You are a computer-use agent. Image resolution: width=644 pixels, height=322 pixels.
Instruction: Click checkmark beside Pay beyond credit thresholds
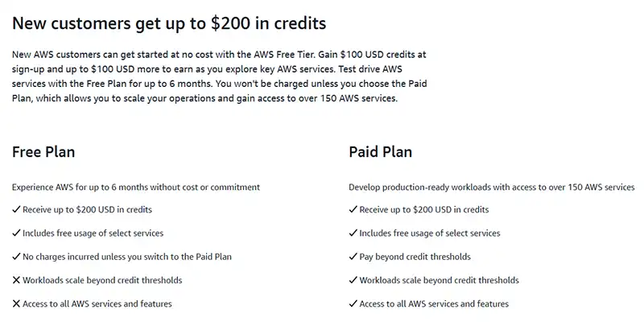pos(353,257)
